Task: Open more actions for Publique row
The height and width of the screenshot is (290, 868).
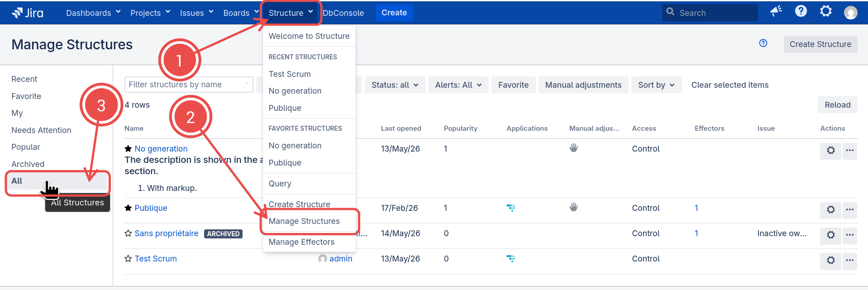Action: coord(850,210)
